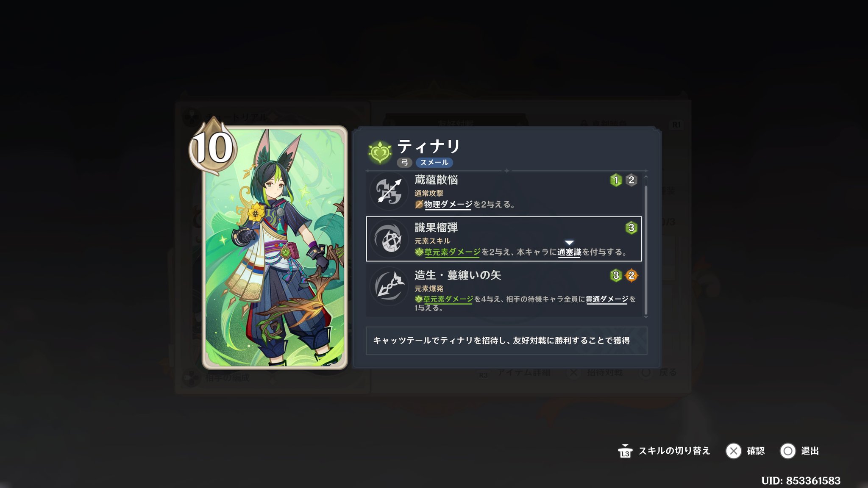Screen dimensions: 868x488
Task: Click the 弓 weapon type tag
Action: [405, 163]
